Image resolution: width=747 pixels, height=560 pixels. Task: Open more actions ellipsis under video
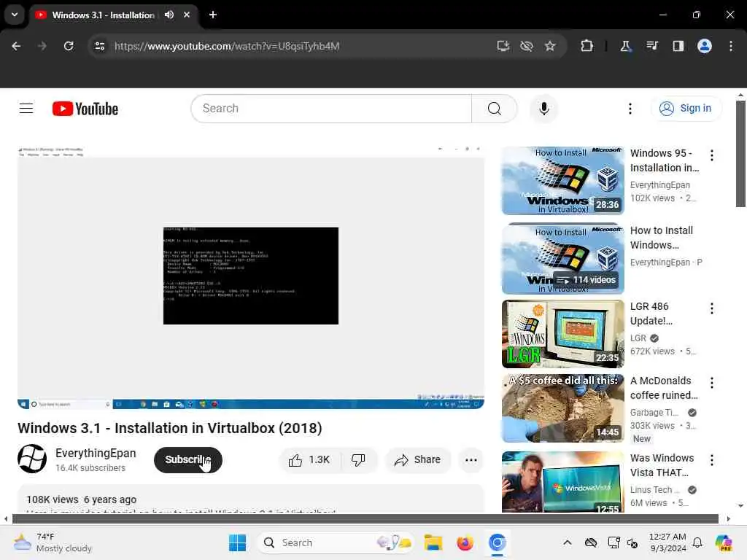(471, 460)
